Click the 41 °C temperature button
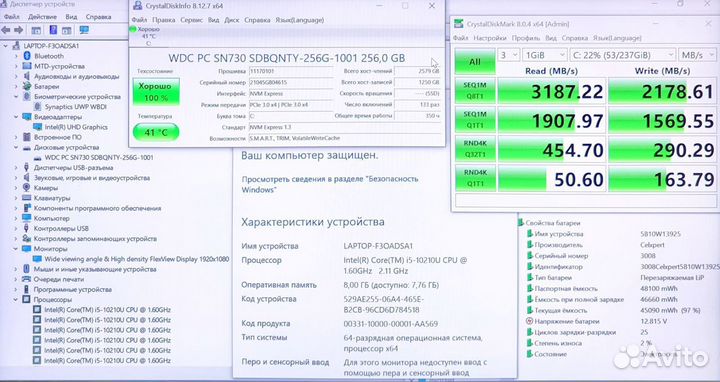 pos(156,132)
